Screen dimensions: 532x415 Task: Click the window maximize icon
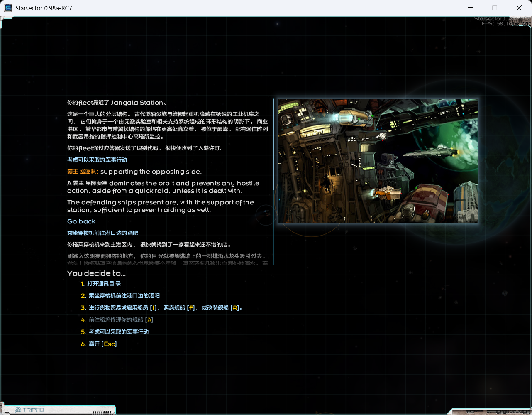pyautogui.click(x=495, y=8)
